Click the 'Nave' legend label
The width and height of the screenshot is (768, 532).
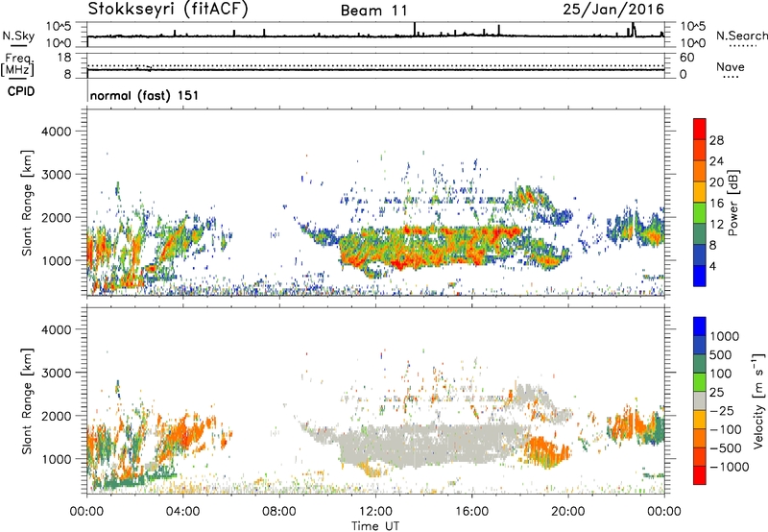(731, 67)
